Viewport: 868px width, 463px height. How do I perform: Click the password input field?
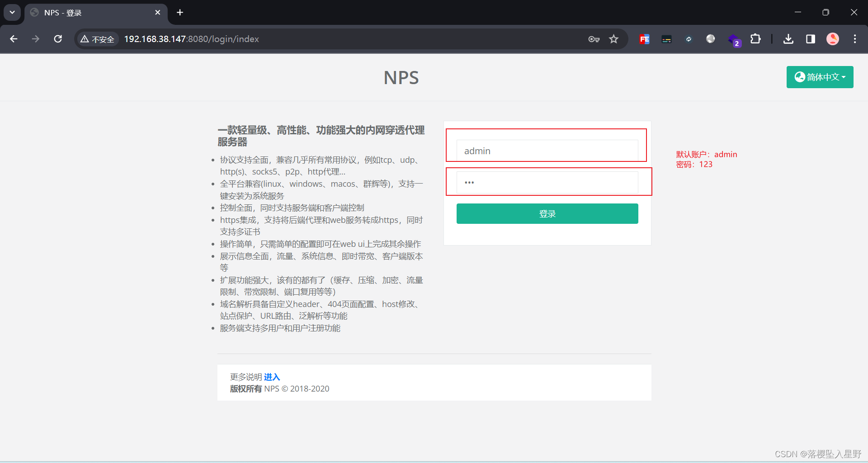click(547, 182)
